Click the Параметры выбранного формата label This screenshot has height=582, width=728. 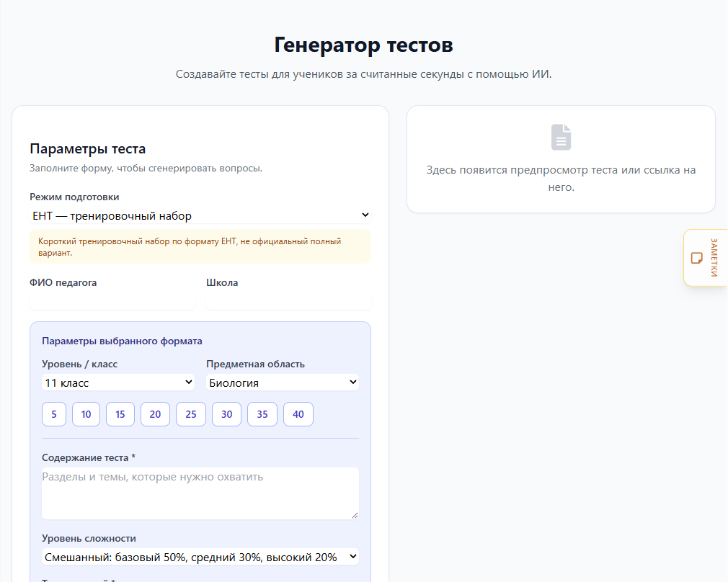tap(122, 341)
